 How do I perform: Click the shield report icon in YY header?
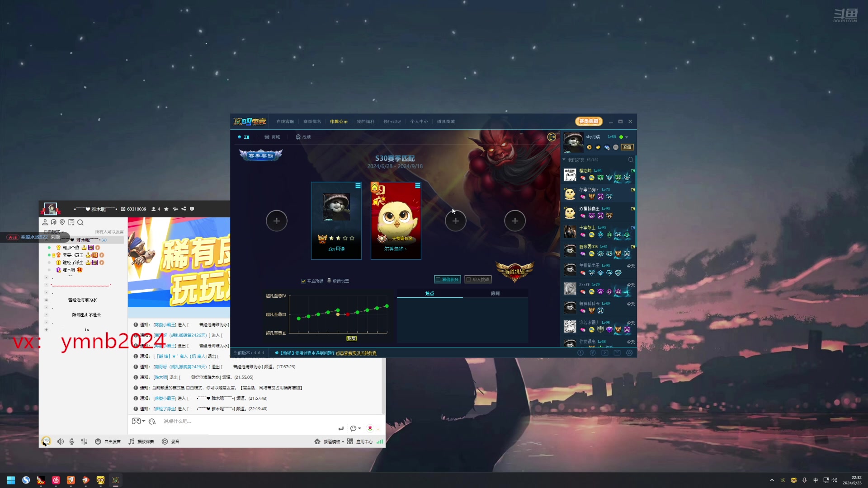click(192, 209)
